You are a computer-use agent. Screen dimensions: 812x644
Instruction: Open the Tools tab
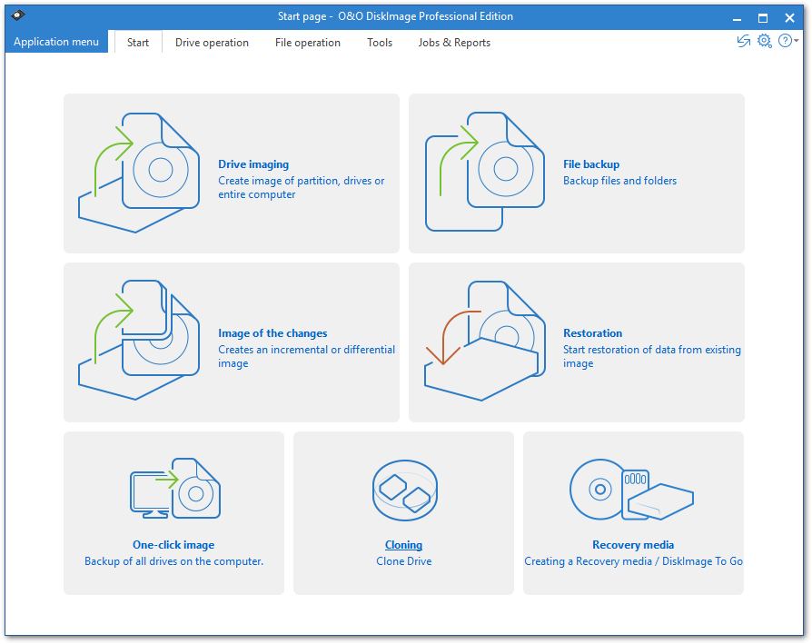click(x=379, y=42)
